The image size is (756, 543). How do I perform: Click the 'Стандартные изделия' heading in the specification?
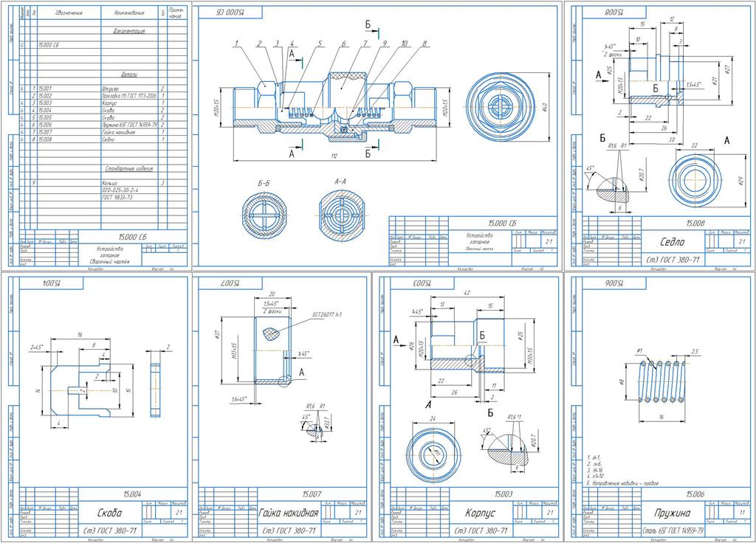129,169
